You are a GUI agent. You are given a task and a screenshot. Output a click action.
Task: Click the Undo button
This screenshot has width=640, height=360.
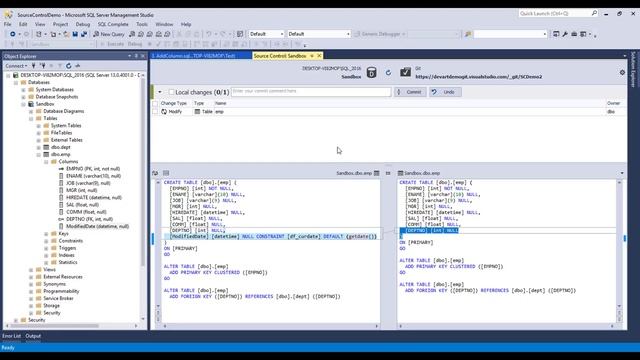[x=445, y=92]
